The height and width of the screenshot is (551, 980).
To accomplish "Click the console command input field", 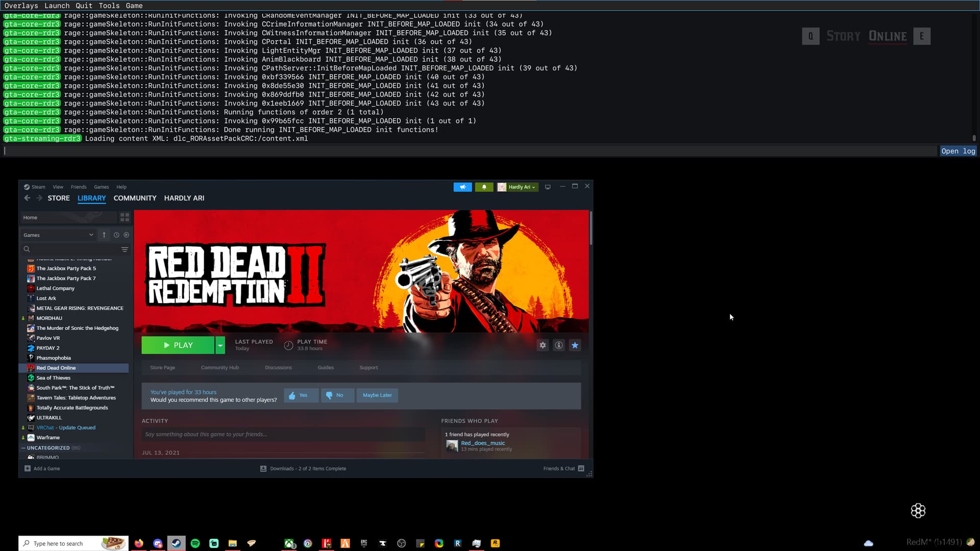I will (470, 151).
